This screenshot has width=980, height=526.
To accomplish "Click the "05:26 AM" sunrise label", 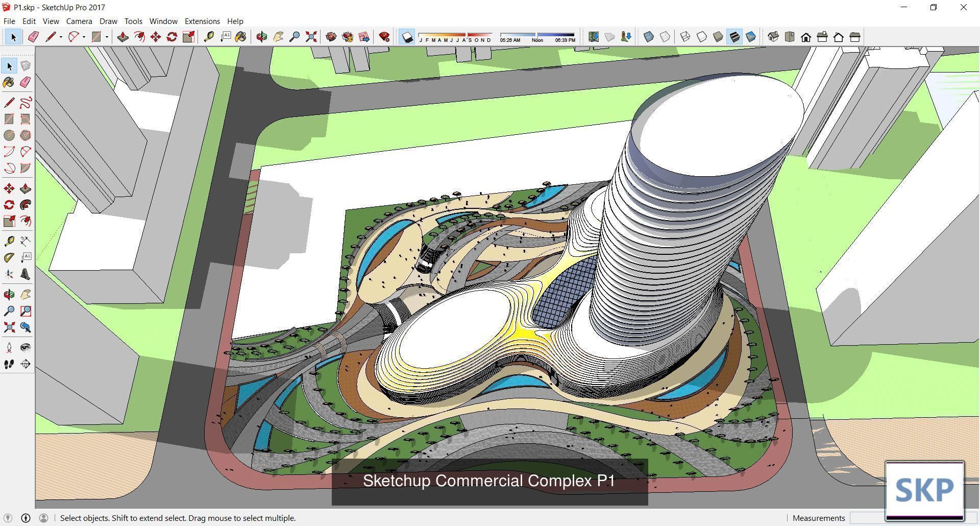I will (510, 40).
